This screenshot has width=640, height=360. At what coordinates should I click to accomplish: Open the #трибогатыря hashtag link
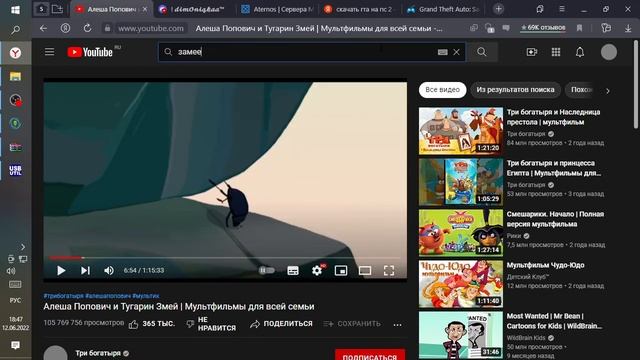click(63, 296)
